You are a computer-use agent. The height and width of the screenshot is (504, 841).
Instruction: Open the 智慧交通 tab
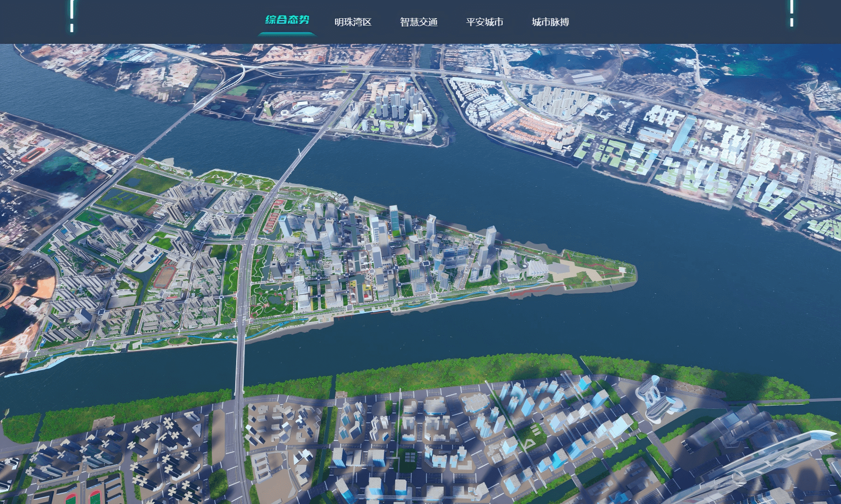click(419, 22)
